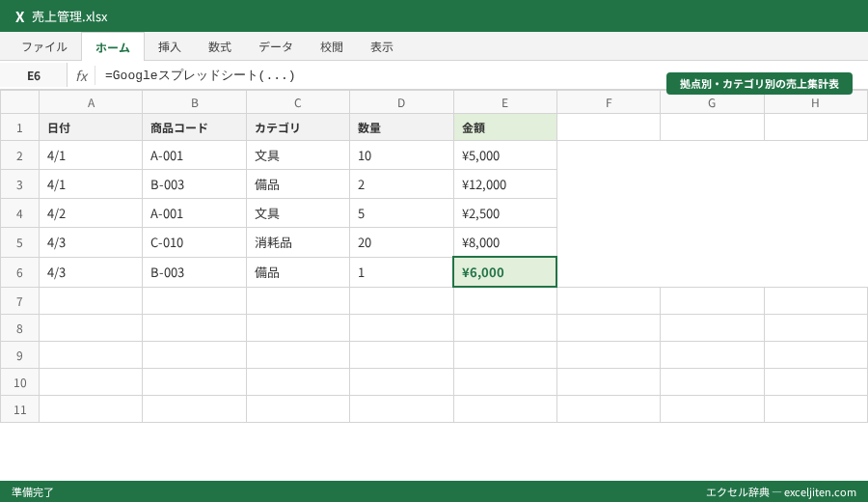Open the データ ribbon tab

click(x=276, y=47)
